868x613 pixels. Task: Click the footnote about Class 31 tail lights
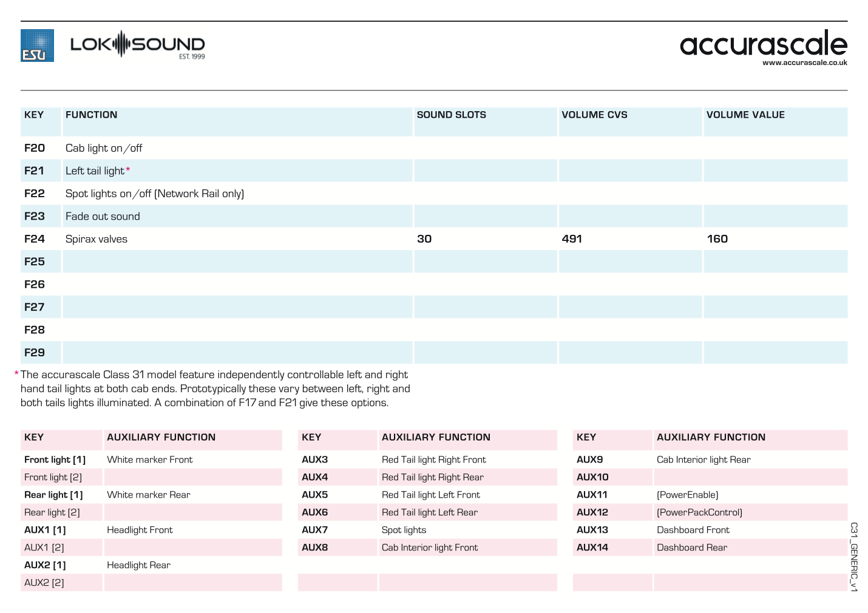214,388
